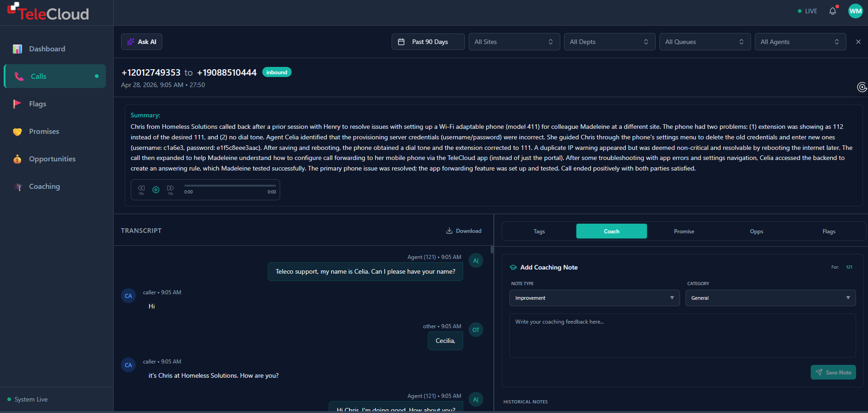868x413 pixels.
Task: Expand the All Queues dropdown
Action: click(705, 42)
